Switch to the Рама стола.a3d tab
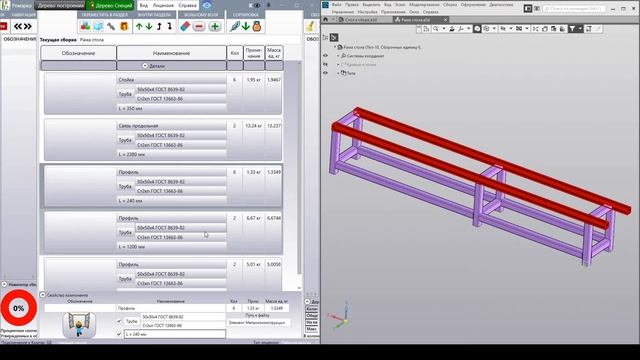640x360 pixels. tap(416, 19)
